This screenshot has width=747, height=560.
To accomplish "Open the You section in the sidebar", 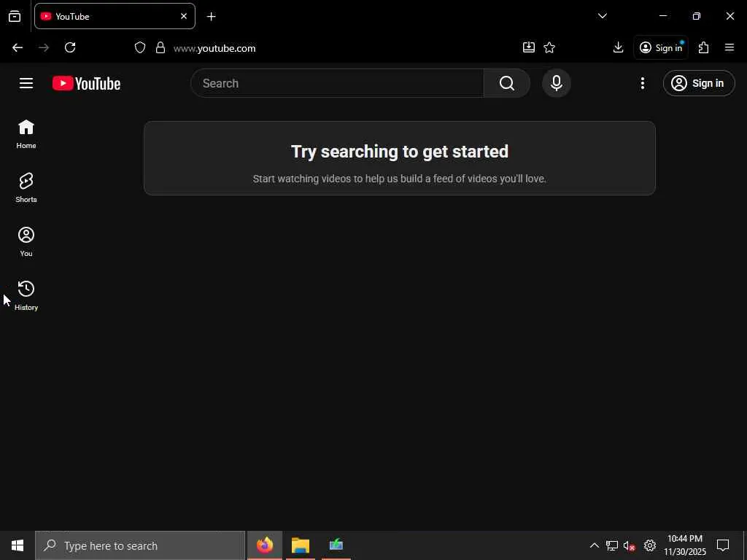I will (x=26, y=241).
